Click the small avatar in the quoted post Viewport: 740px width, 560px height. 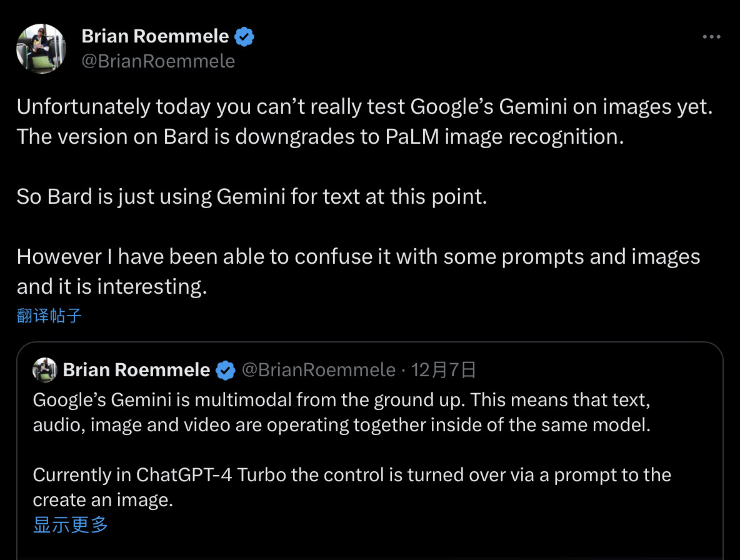(x=45, y=370)
